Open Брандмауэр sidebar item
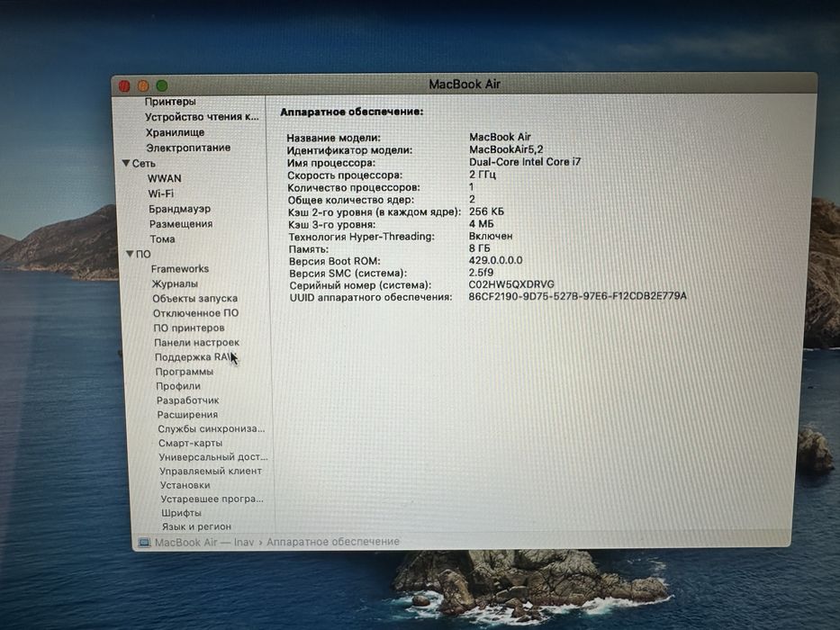Viewport: 840px width, 630px height. 179,209
